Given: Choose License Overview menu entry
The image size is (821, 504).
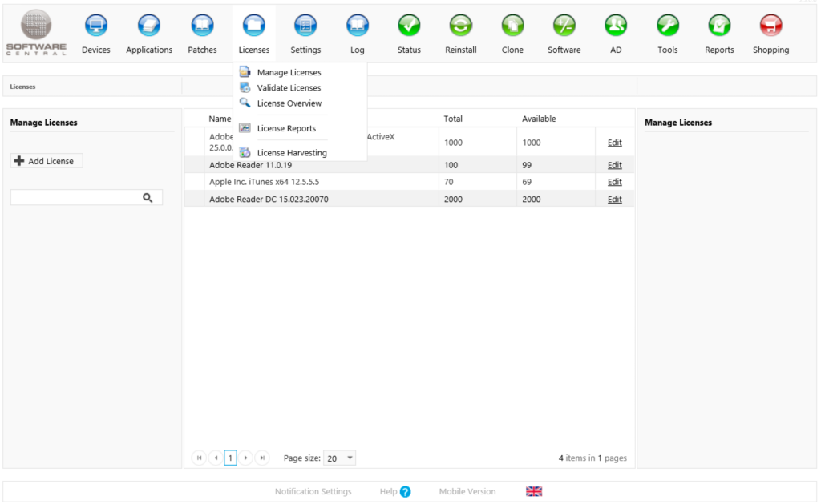Looking at the screenshot, I should point(289,103).
